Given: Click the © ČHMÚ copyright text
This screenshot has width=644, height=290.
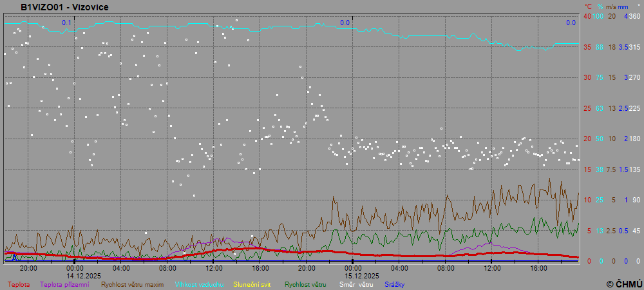Looking at the screenshot, I should pyautogui.click(x=624, y=284).
